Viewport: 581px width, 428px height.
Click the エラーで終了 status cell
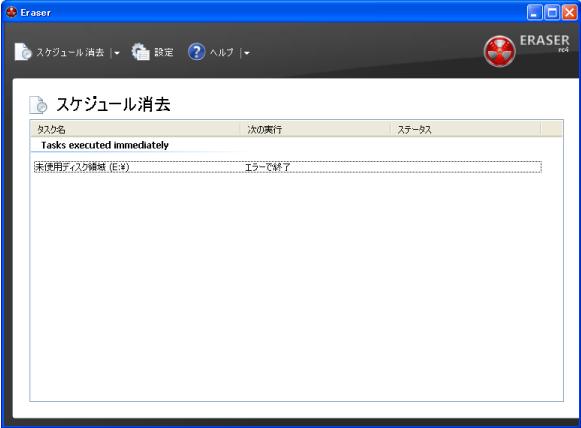[267, 167]
